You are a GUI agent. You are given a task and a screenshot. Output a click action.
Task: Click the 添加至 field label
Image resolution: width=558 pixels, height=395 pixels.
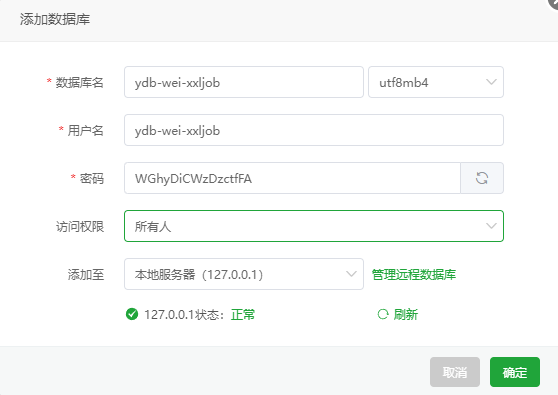[x=86, y=274]
